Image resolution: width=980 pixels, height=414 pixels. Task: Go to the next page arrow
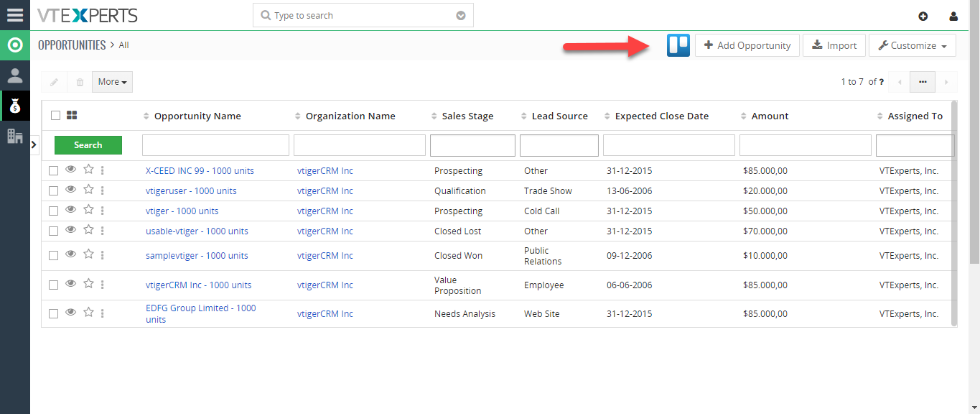coord(946,82)
